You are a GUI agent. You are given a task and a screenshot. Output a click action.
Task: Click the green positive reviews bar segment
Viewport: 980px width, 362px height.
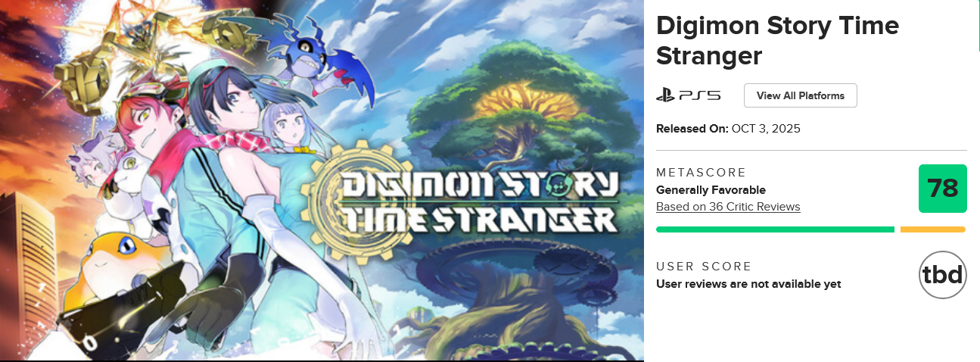pos(775,229)
